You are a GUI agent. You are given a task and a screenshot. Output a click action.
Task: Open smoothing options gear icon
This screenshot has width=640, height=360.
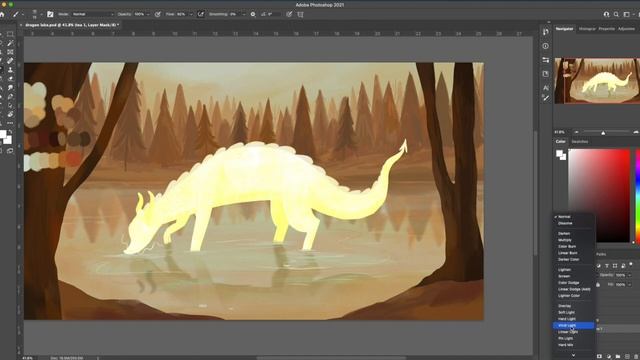point(253,14)
